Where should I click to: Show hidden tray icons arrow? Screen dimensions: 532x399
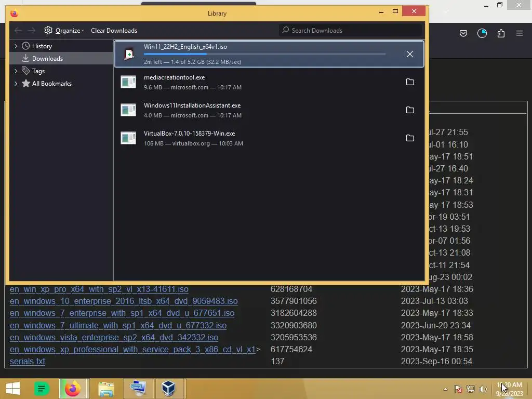pos(445,389)
